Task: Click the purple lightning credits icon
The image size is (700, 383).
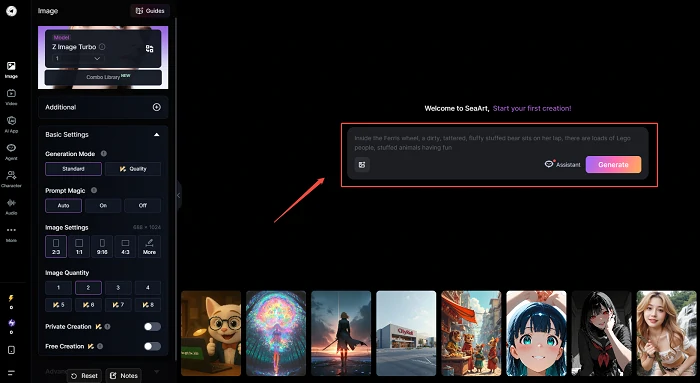Action: point(11,323)
